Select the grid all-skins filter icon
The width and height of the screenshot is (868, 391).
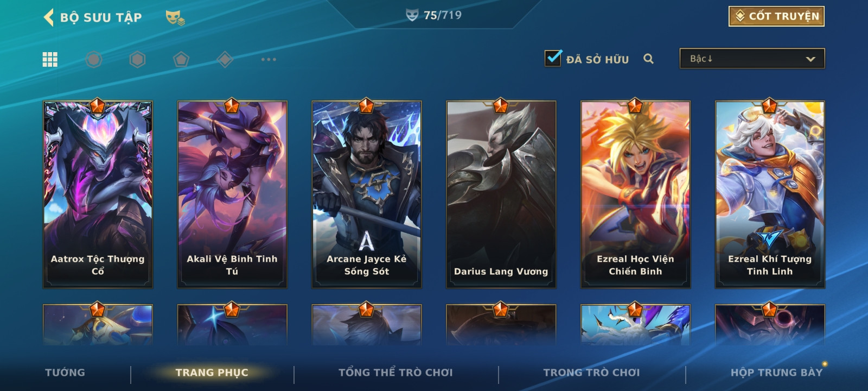click(50, 59)
